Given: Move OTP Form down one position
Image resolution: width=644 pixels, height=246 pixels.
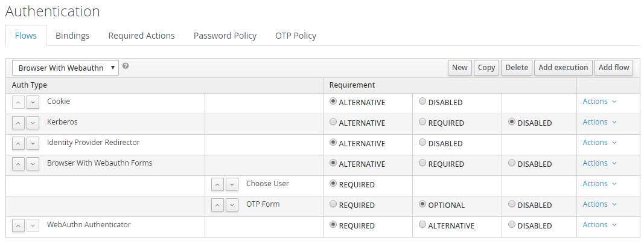Looking at the screenshot, I should [x=232, y=205].
